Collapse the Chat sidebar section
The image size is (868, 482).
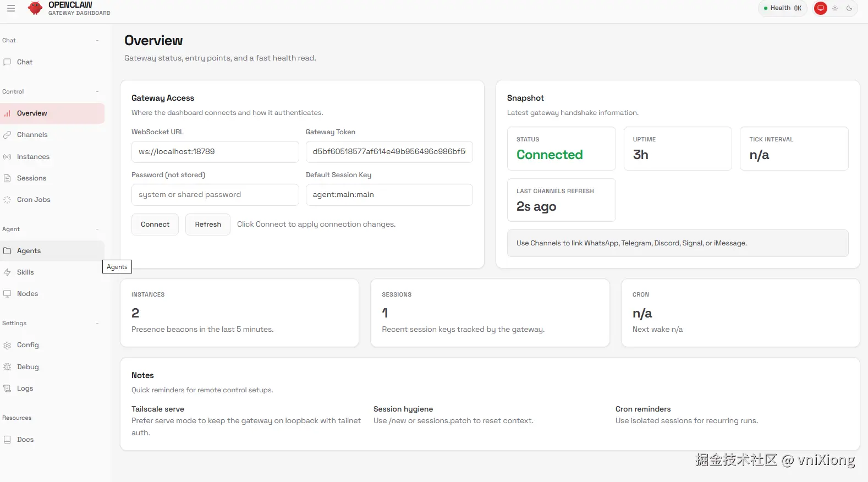pyautogui.click(x=97, y=40)
